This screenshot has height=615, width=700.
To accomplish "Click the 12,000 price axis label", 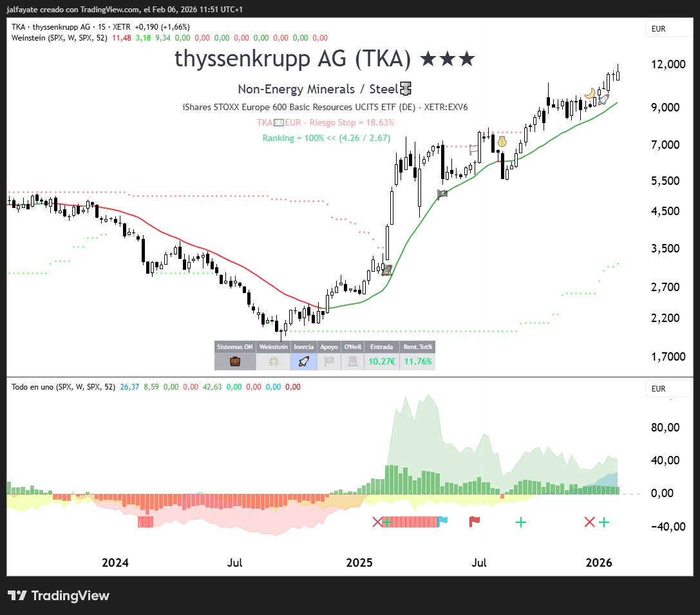I will pos(668,64).
